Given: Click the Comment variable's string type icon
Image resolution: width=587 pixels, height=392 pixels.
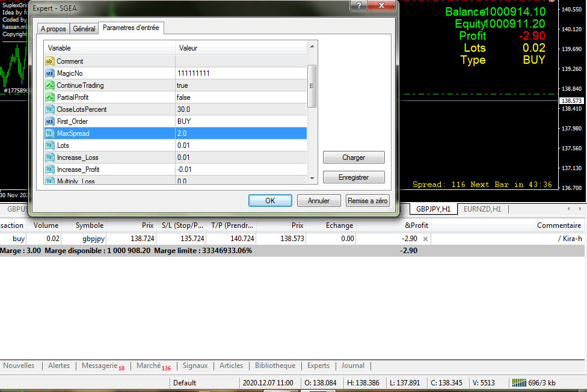Looking at the screenshot, I should [50, 61].
